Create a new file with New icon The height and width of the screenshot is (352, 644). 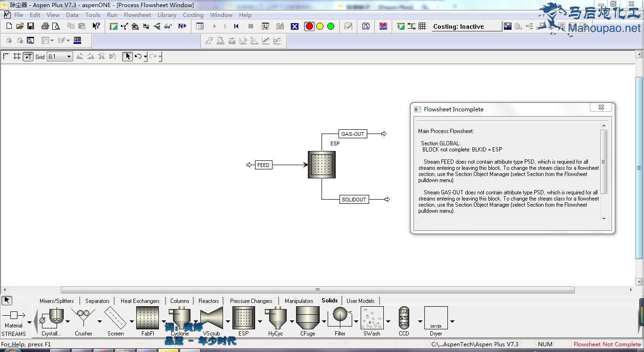pyautogui.click(x=9, y=26)
